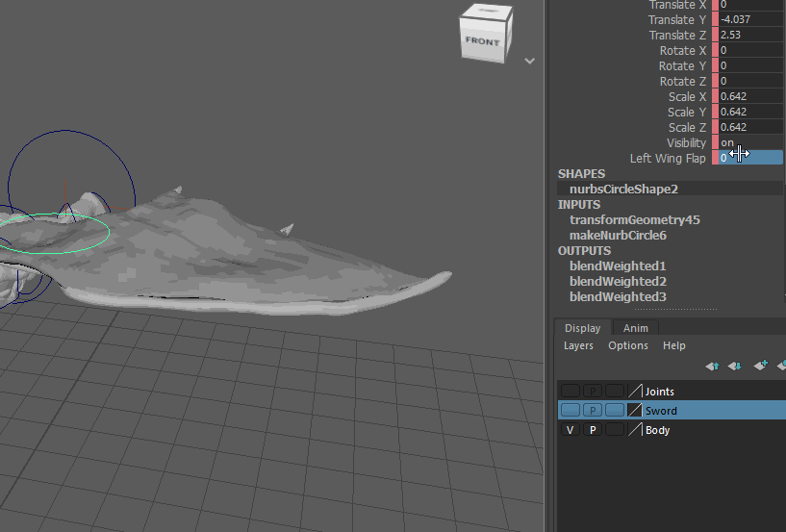786x532 pixels.
Task: Click the move layer up icon
Action: (712, 366)
